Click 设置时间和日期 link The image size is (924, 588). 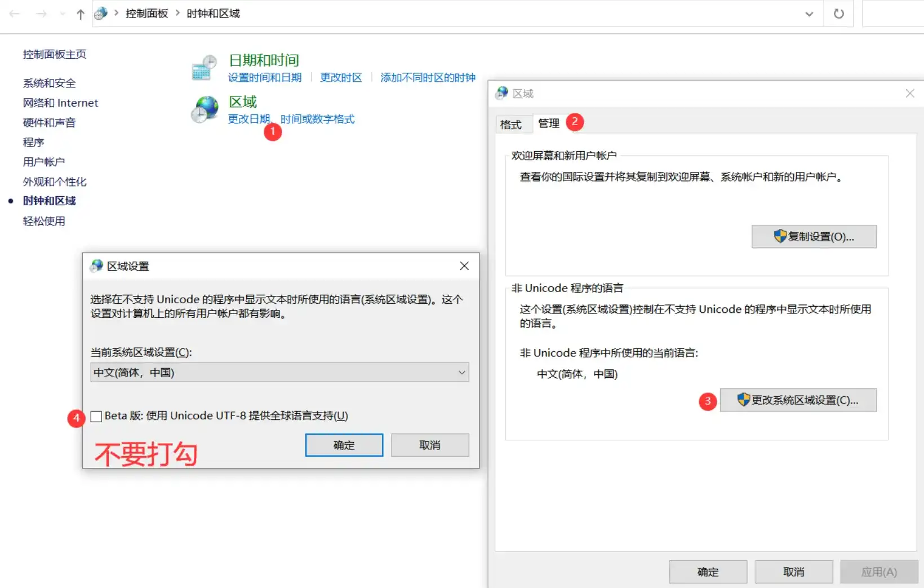(x=265, y=77)
